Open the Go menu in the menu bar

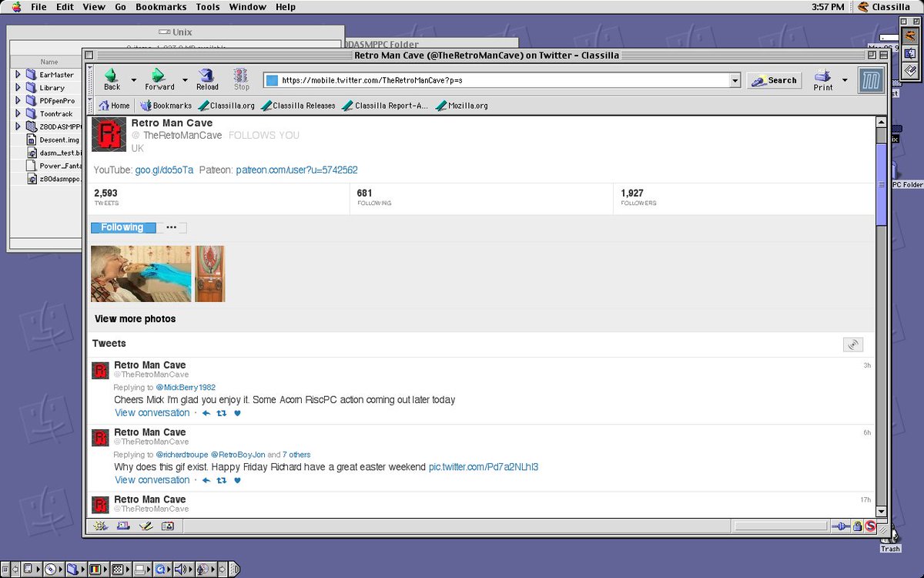pyautogui.click(x=121, y=7)
